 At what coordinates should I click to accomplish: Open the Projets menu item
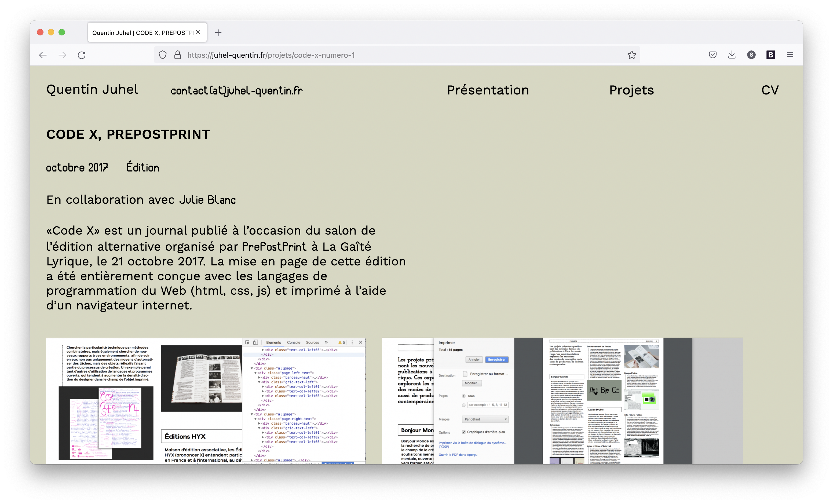631,90
